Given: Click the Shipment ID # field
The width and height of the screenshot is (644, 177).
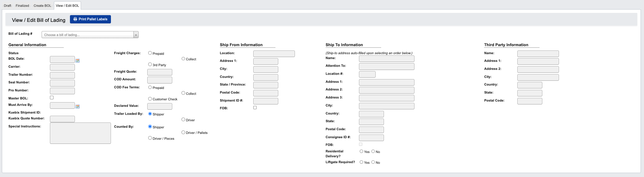Looking at the screenshot, I should pyautogui.click(x=266, y=101).
